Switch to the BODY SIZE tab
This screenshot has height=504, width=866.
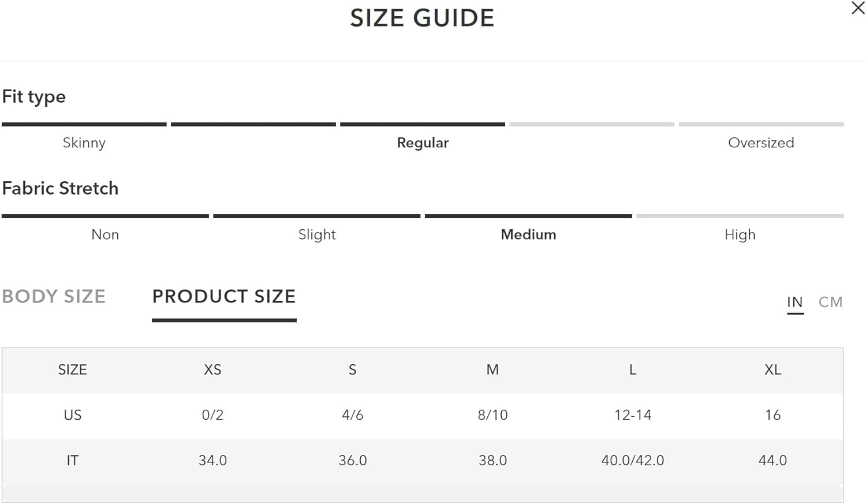tap(54, 296)
